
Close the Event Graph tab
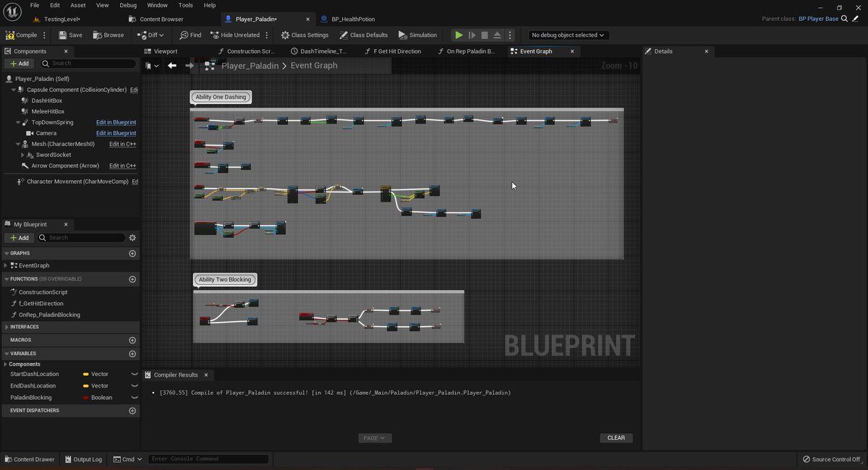[572, 51]
